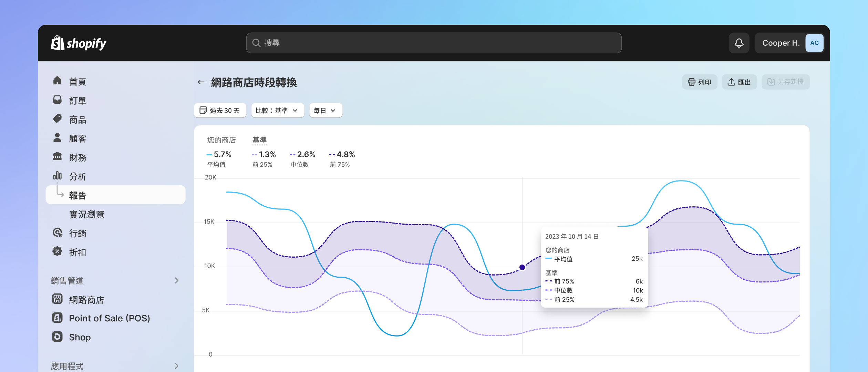Click the Shopify search input field
The width and height of the screenshot is (868, 372).
[x=434, y=43]
